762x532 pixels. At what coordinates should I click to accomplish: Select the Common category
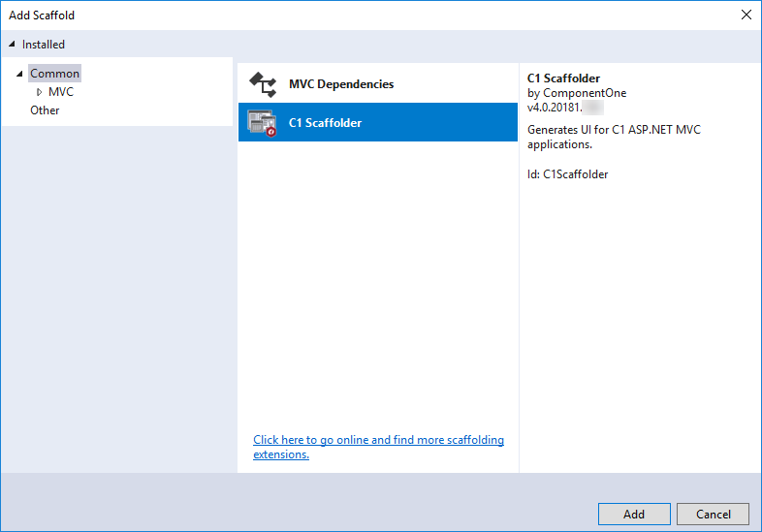[x=55, y=74]
